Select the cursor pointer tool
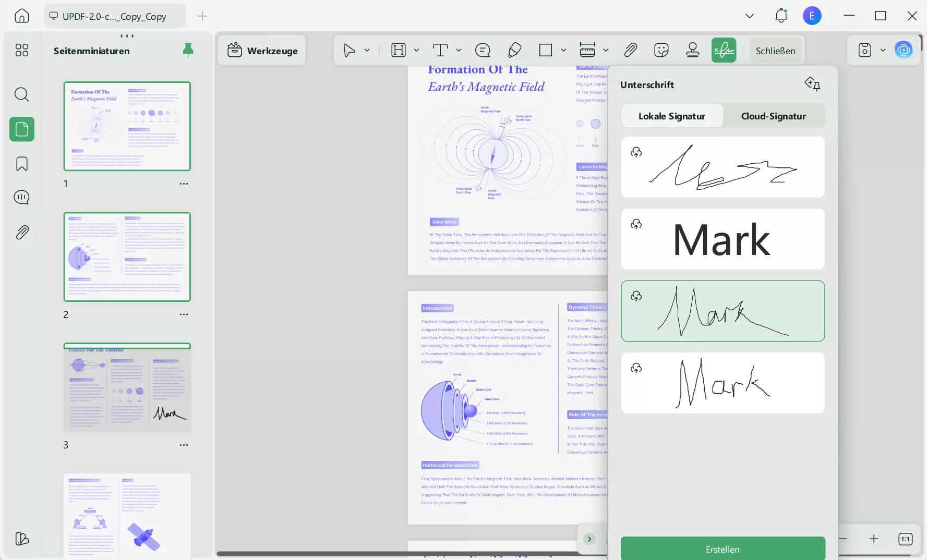Viewport: 927px width, 560px height. click(349, 50)
